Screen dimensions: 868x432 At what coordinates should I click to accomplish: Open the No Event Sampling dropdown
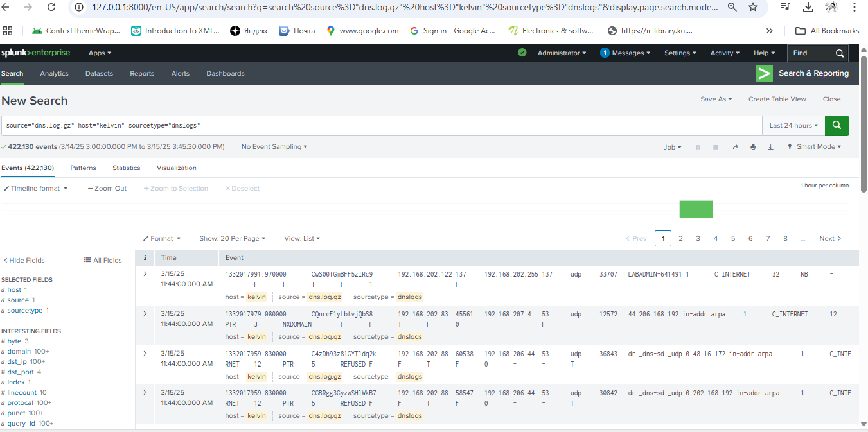[x=274, y=147]
